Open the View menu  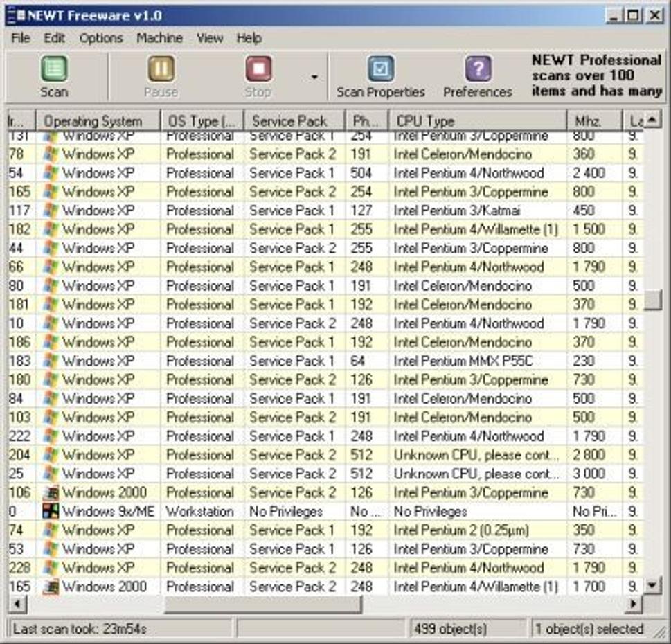(x=210, y=38)
